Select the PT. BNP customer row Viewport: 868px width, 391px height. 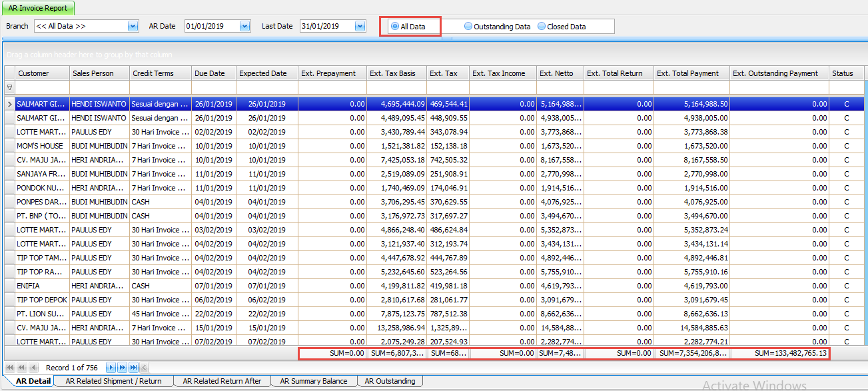[434, 216]
